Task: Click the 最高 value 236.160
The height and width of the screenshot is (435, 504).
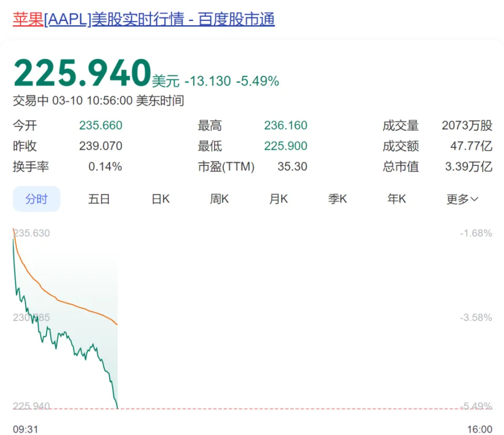Action: [286, 126]
